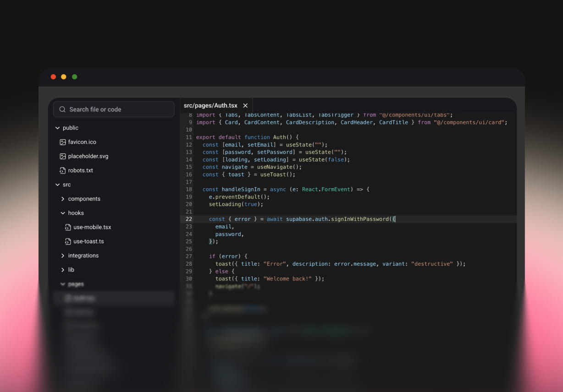Open robots.txt file

click(x=81, y=170)
